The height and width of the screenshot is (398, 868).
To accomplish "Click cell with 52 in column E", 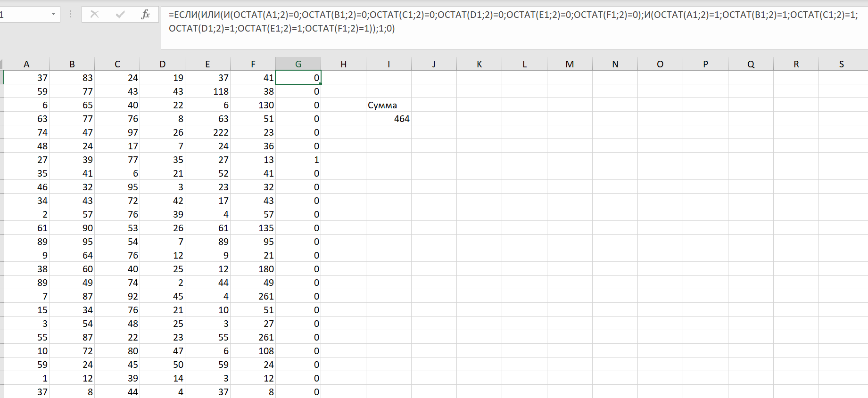I will pyautogui.click(x=207, y=173).
